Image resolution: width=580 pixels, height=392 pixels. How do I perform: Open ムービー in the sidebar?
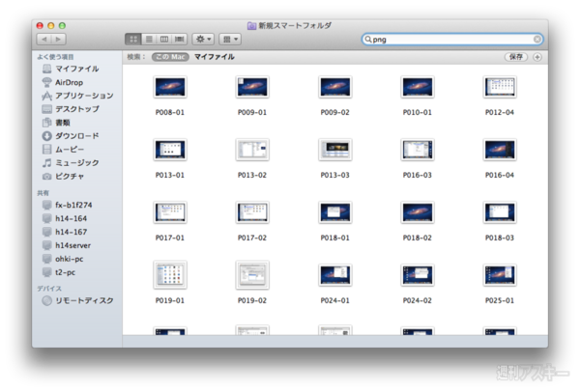click(x=63, y=150)
